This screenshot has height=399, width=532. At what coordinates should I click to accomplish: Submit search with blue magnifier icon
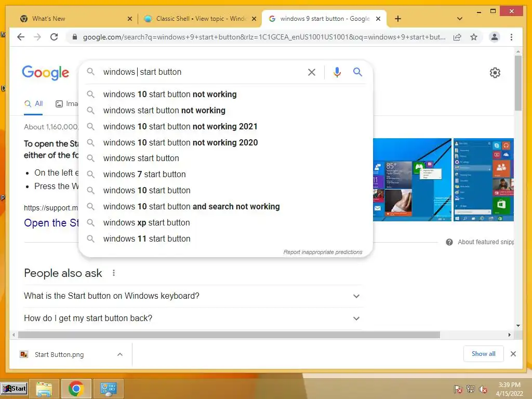(357, 72)
